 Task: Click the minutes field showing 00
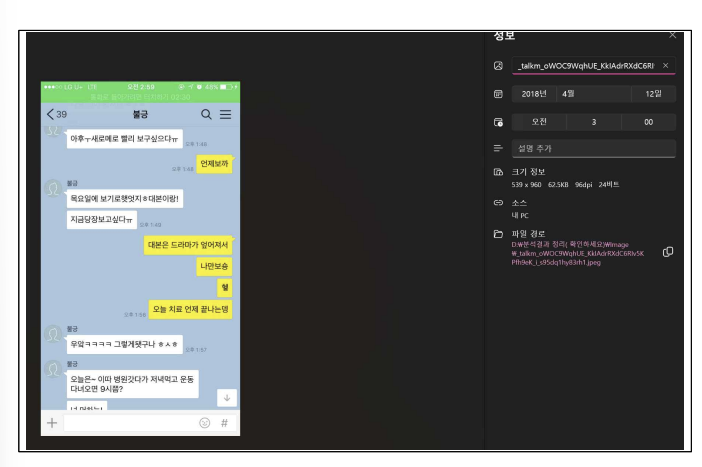click(x=648, y=122)
